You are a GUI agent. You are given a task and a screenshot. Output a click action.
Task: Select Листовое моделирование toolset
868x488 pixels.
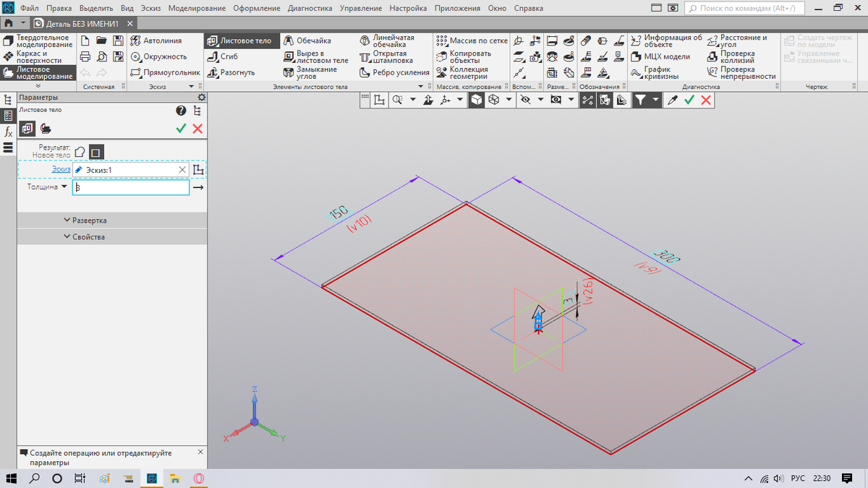(x=38, y=72)
